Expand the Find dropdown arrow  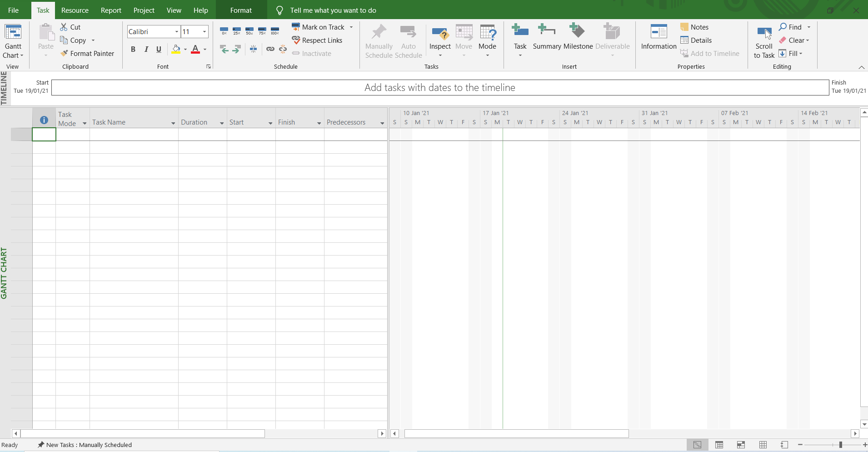(x=809, y=27)
